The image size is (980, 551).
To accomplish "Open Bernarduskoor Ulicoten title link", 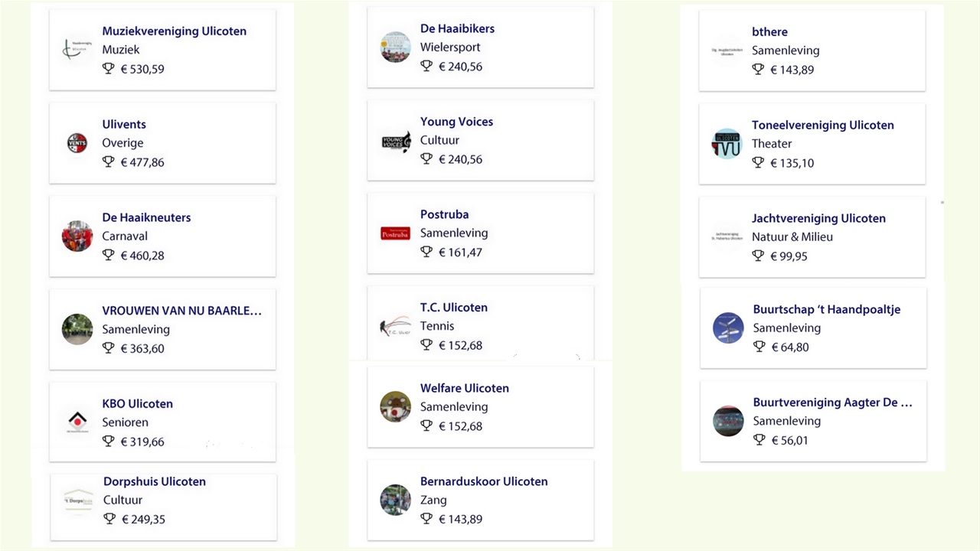I will [x=484, y=481].
